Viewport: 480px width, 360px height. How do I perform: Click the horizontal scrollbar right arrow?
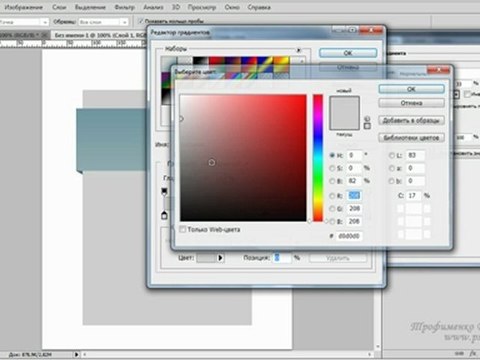(x=370, y=354)
